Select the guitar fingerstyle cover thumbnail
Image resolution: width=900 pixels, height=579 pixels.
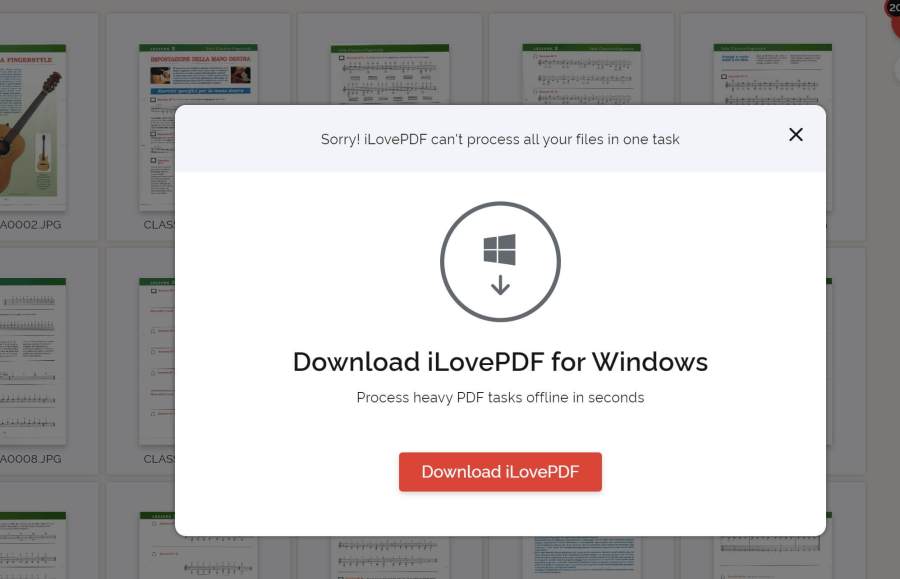pos(32,125)
